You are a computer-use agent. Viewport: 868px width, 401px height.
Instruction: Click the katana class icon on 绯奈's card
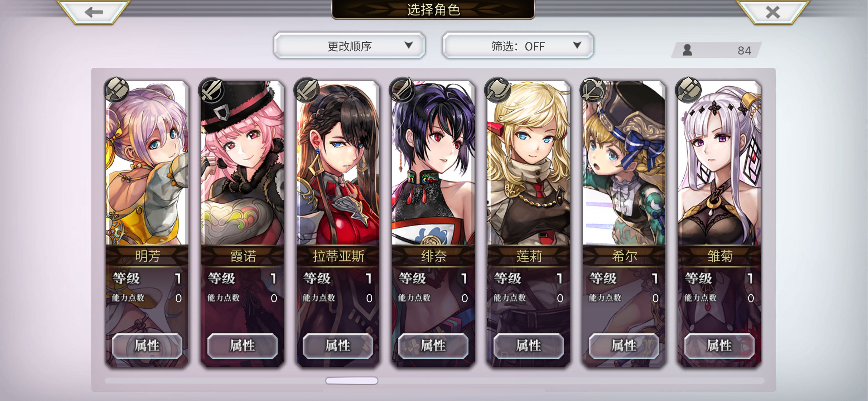(403, 90)
